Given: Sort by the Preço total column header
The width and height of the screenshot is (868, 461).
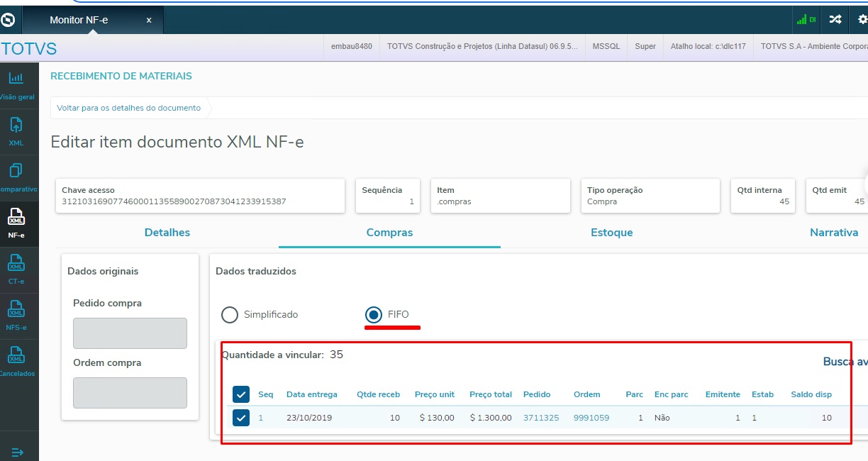Looking at the screenshot, I should coord(491,394).
